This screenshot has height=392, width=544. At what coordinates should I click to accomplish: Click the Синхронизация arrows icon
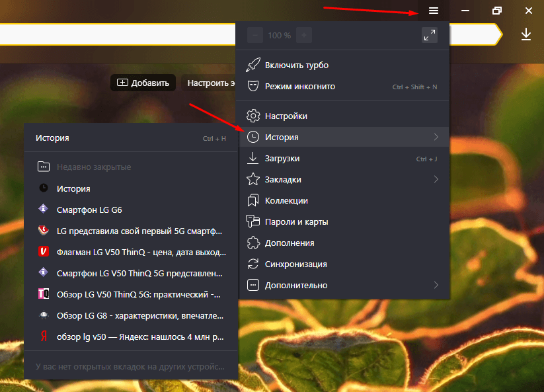click(253, 264)
